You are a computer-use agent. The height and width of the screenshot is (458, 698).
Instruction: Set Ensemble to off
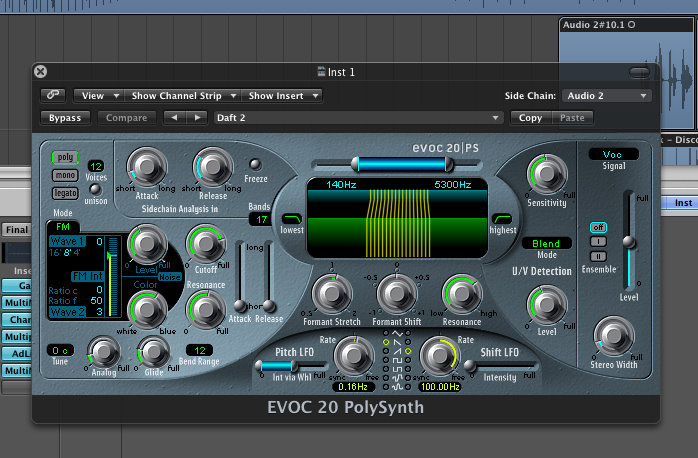pos(598,227)
